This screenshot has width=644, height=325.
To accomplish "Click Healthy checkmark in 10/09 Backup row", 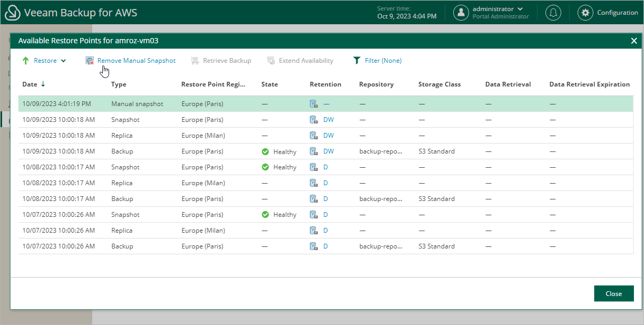I will [x=266, y=151].
